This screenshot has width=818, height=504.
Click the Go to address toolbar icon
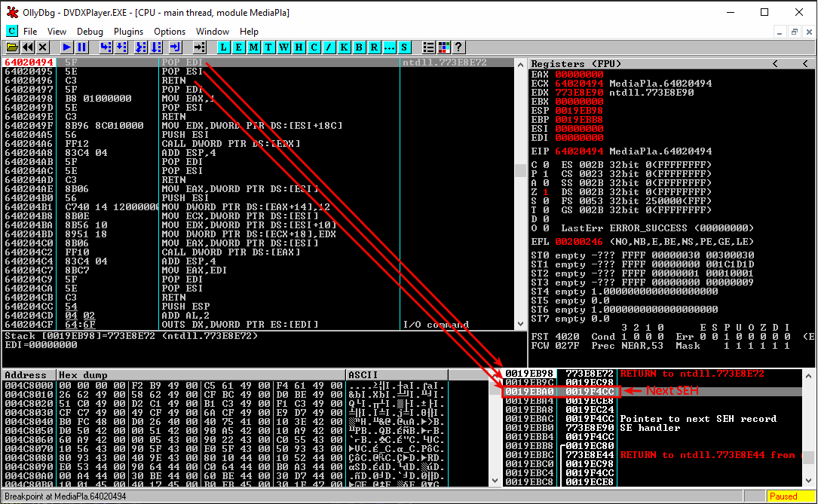point(199,47)
